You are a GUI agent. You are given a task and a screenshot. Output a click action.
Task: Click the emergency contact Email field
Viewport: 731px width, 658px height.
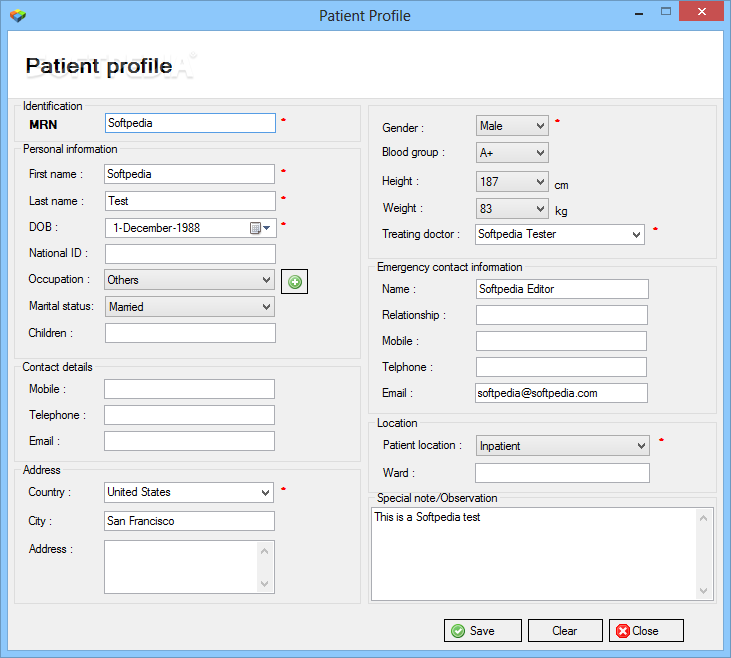[561, 393]
